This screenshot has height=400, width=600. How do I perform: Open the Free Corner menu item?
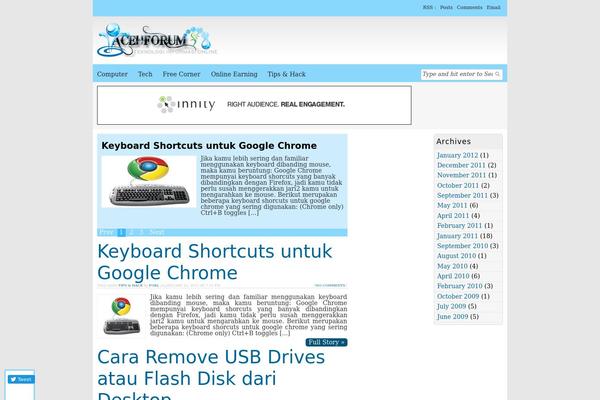181,74
